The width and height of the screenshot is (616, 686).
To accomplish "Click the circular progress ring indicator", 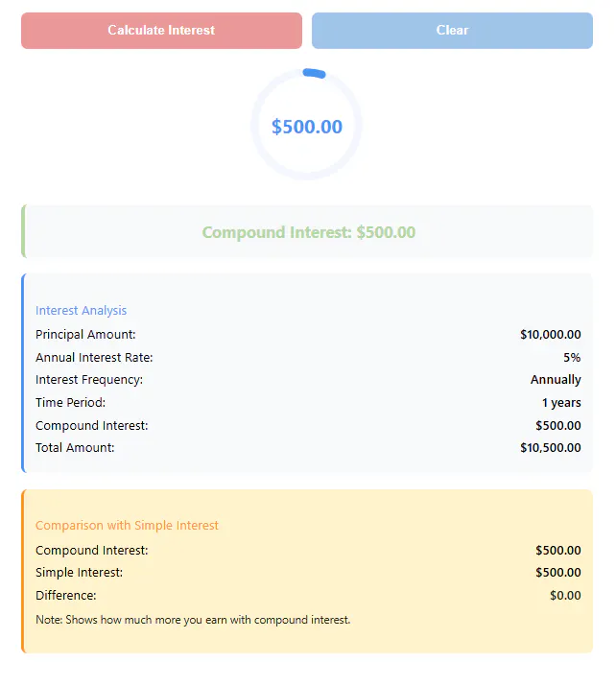I will coord(306,125).
